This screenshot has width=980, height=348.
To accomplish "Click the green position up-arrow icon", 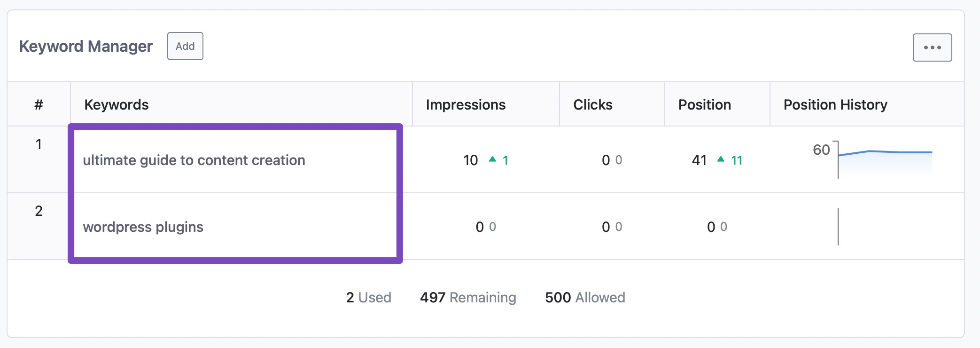I will [721, 159].
